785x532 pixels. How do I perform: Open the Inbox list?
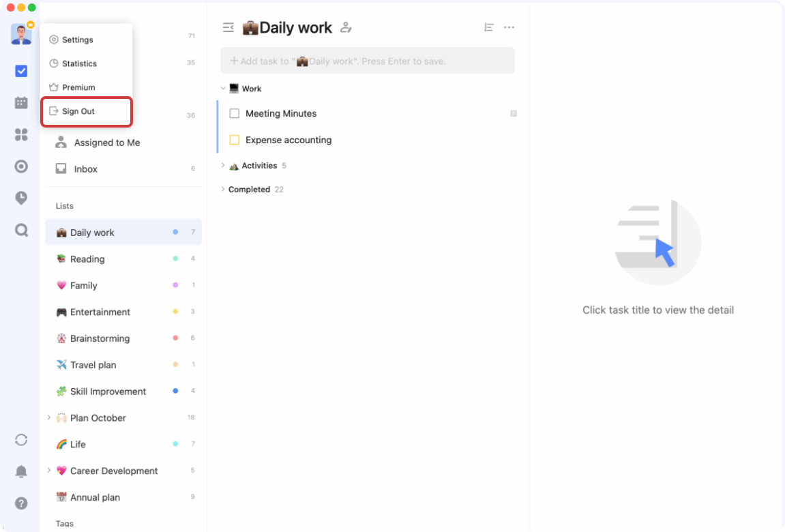point(86,169)
